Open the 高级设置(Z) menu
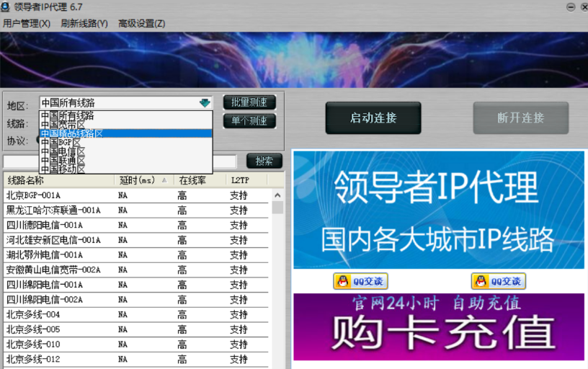The image size is (588, 369). (x=142, y=23)
